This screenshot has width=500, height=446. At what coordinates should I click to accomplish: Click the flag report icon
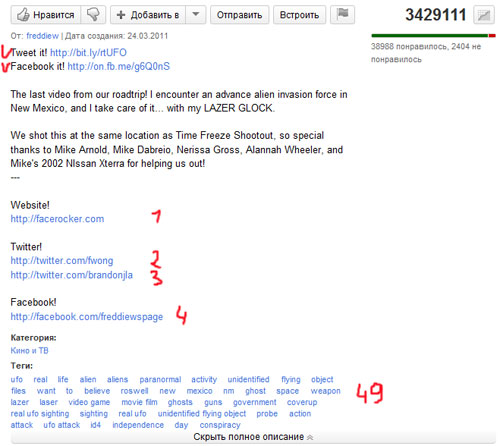click(342, 15)
